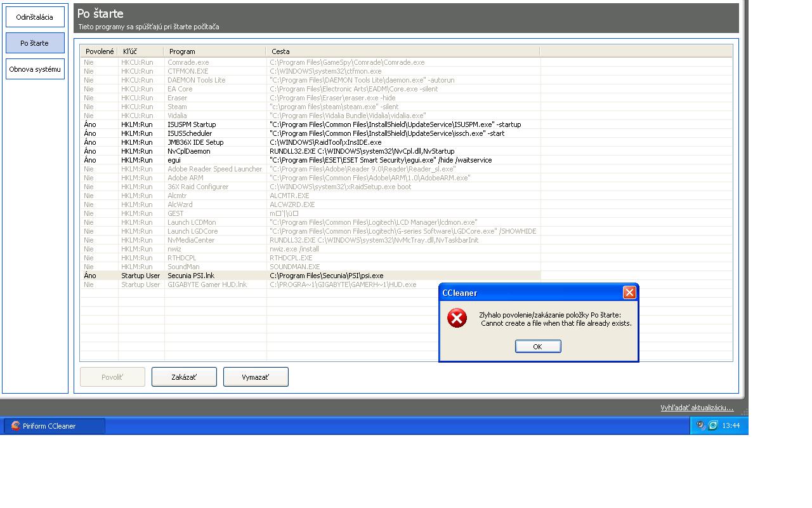
Task: Sort entries by the Cesta column header
Action: (x=403, y=51)
